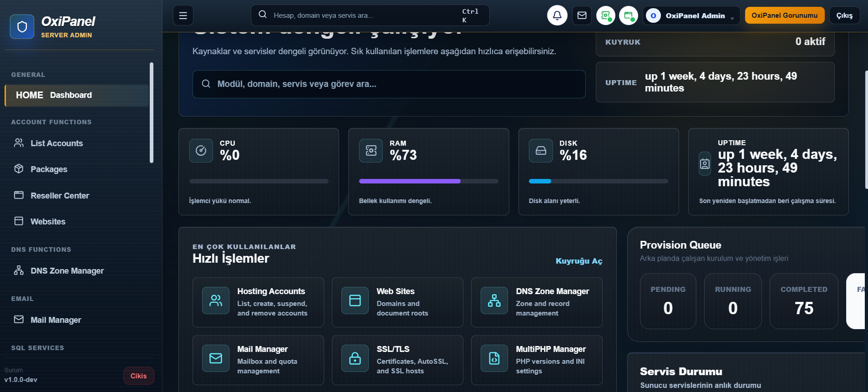Click the Hosting Accounts users icon

pyautogui.click(x=216, y=300)
